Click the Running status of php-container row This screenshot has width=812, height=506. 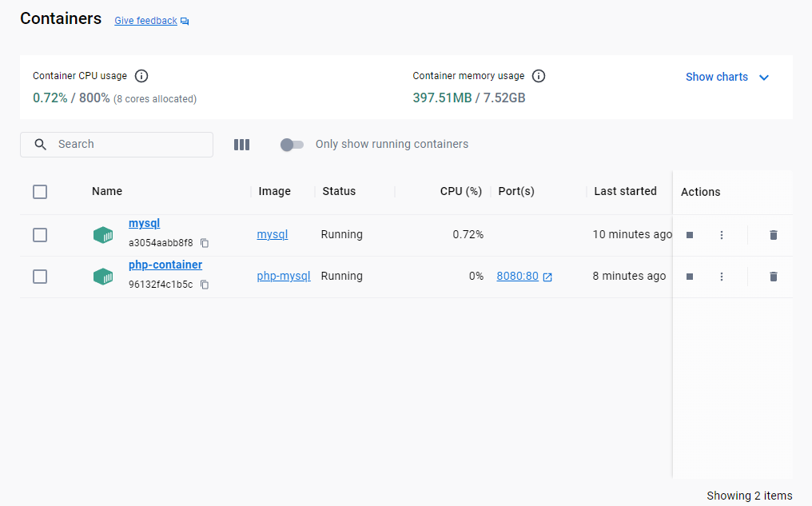tap(342, 276)
